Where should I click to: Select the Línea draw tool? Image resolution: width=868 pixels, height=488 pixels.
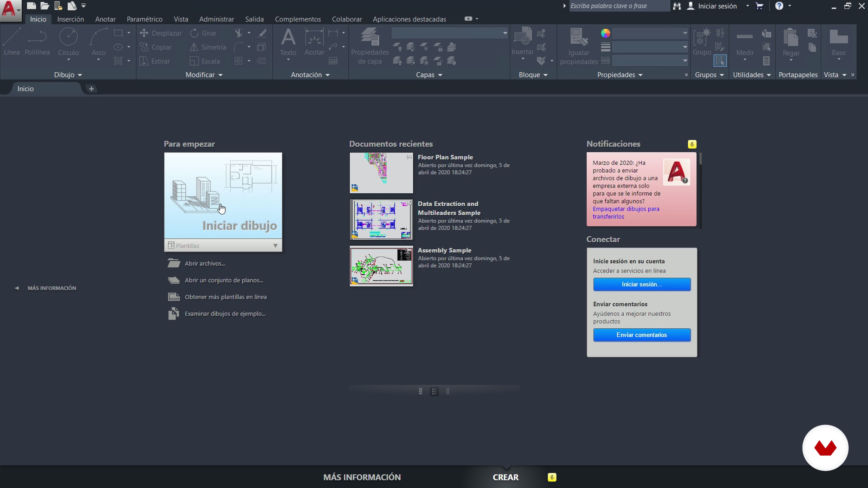pyautogui.click(x=12, y=42)
